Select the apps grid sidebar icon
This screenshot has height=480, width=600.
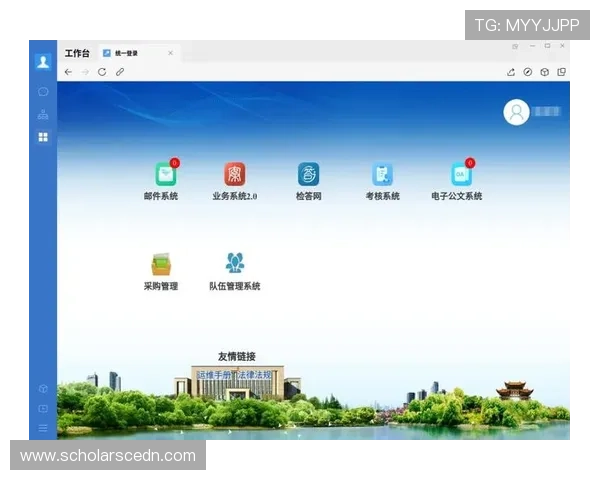43,137
